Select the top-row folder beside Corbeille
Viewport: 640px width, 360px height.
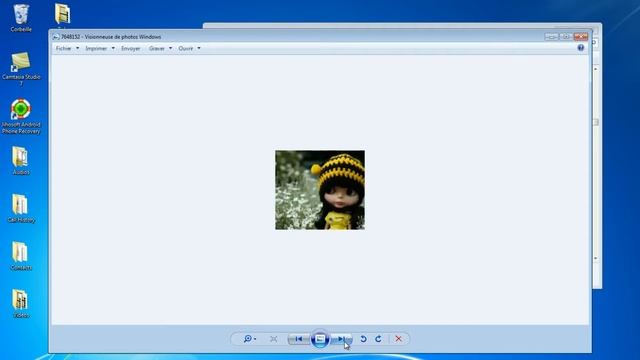pos(62,15)
